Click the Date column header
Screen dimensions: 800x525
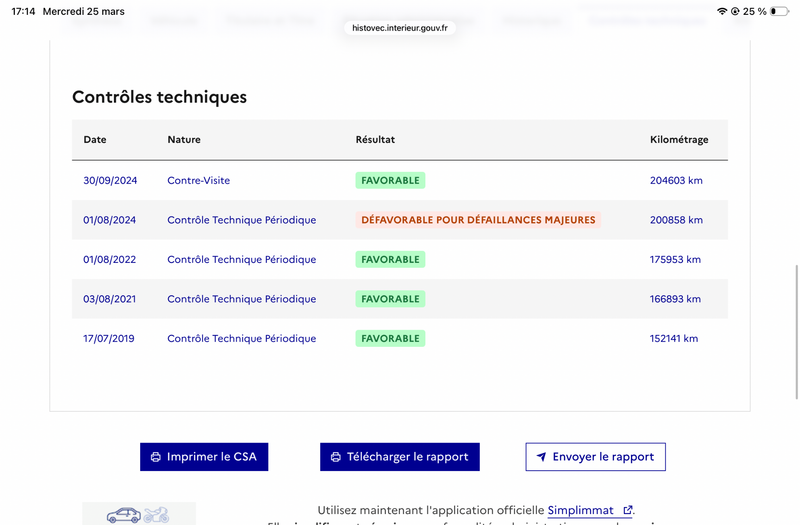click(x=94, y=140)
